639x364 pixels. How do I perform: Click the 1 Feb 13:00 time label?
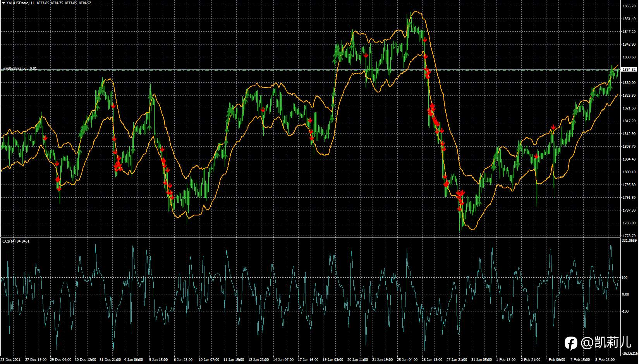coord(506,360)
